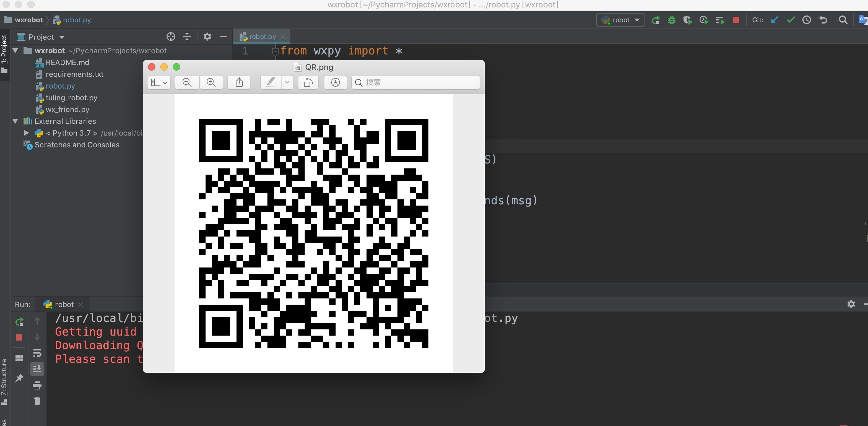
Task: Click the 'Please scan' console line
Action: [99, 359]
